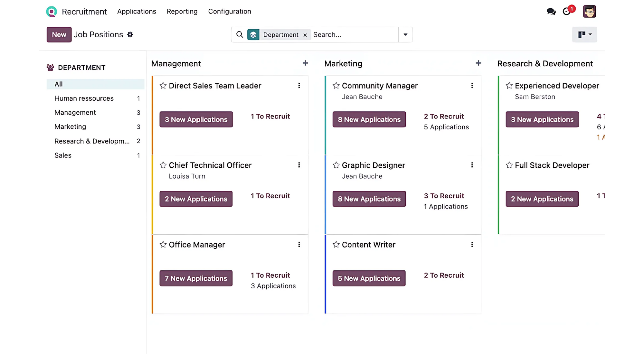Click the New job position button

click(59, 34)
